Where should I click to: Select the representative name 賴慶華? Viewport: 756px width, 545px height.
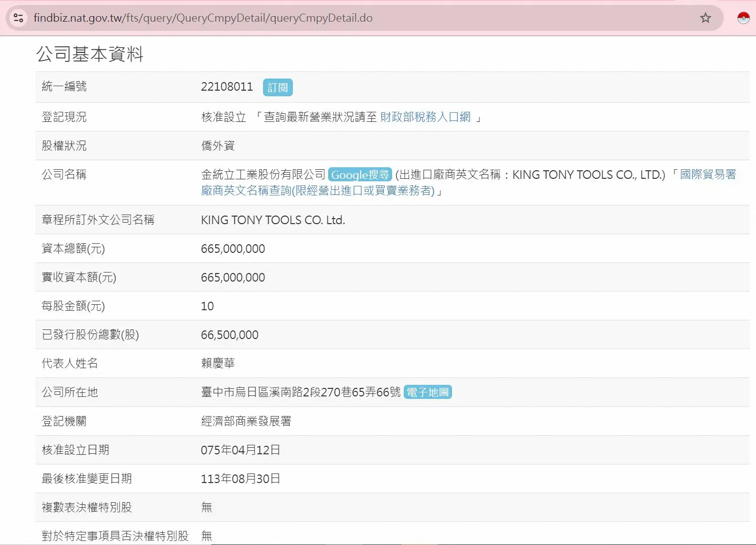click(218, 364)
